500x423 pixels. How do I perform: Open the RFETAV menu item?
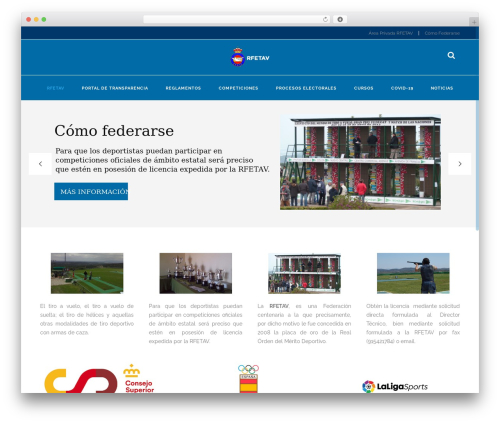55,88
